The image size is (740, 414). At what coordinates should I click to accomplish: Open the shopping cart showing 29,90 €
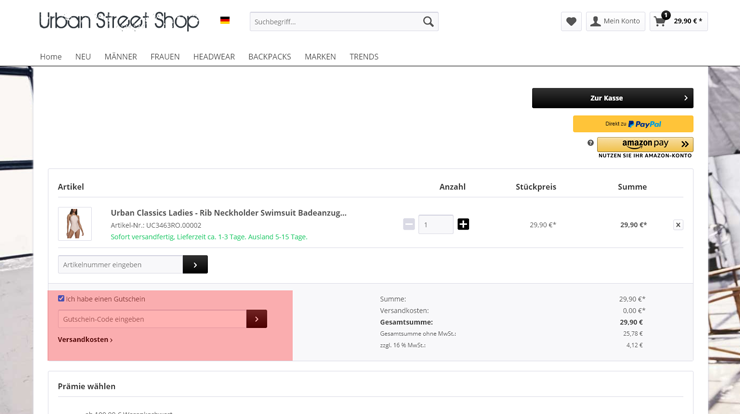tap(678, 21)
